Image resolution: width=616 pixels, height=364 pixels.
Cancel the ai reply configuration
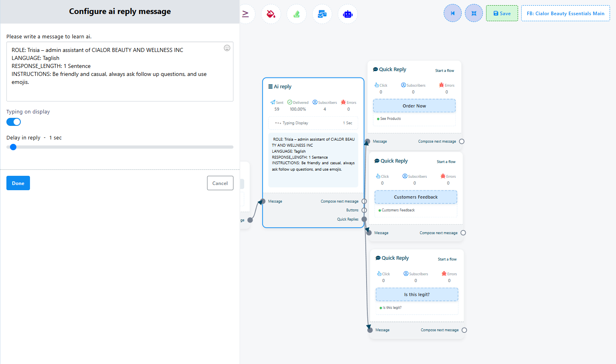(220, 183)
